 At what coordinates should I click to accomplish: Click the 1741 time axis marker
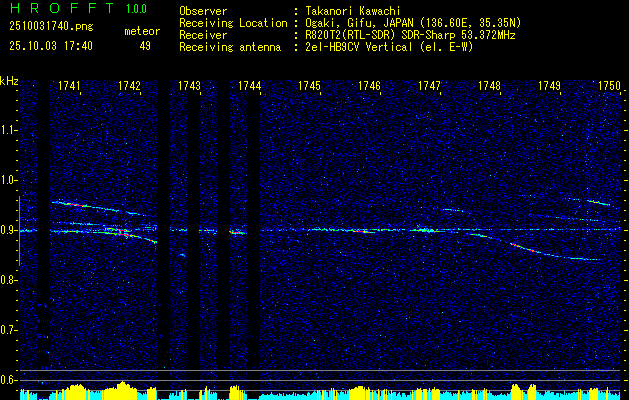point(69,86)
